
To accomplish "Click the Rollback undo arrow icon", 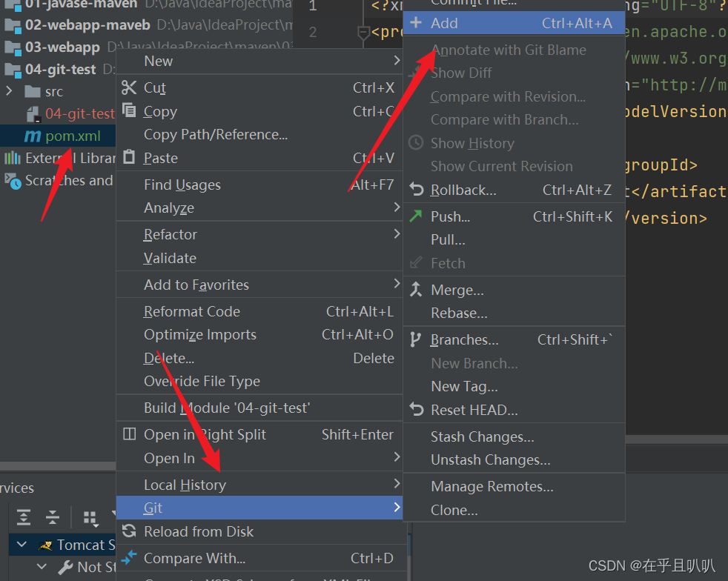I will [417, 189].
